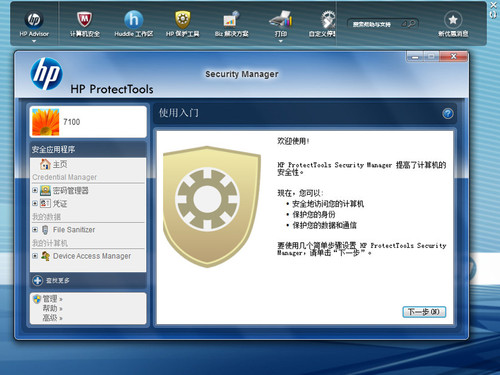
Task: Click the house icon next to 主页
Action: [x=45, y=164]
